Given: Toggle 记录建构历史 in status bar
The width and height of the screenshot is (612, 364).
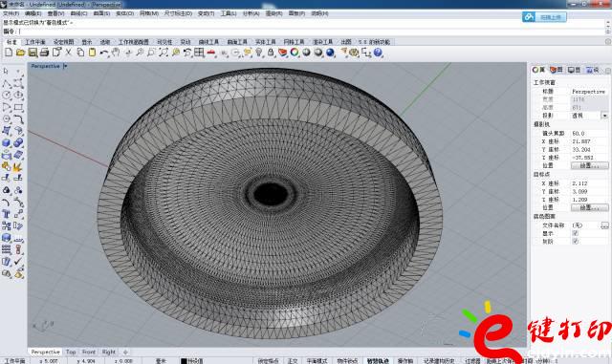Looking at the screenshot, I should point(439,361).
